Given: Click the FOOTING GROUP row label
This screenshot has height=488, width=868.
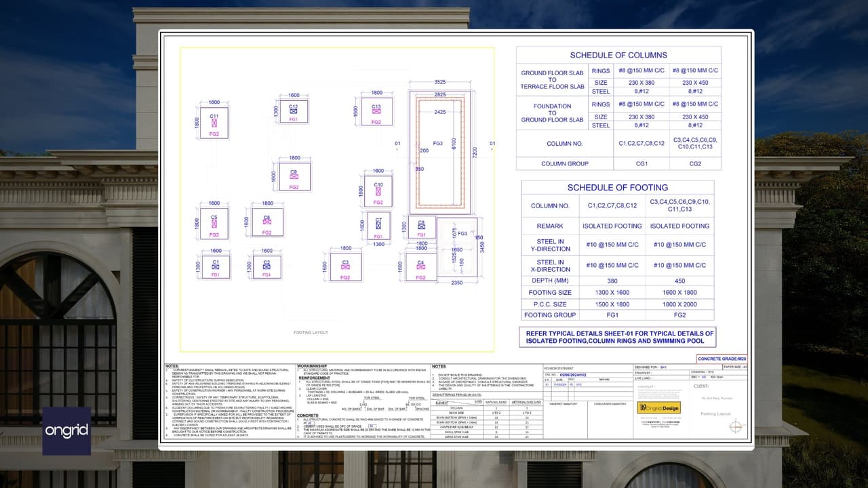Looking at the screenshot, I should (550, 314).
